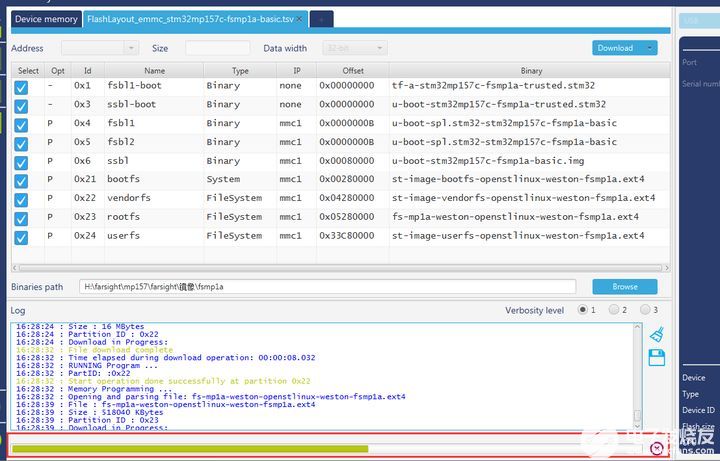This screenshot has width=720, height=461.
Task: Set verbosity level to 3
Action: pyautogui.click(x=643, y=310)
